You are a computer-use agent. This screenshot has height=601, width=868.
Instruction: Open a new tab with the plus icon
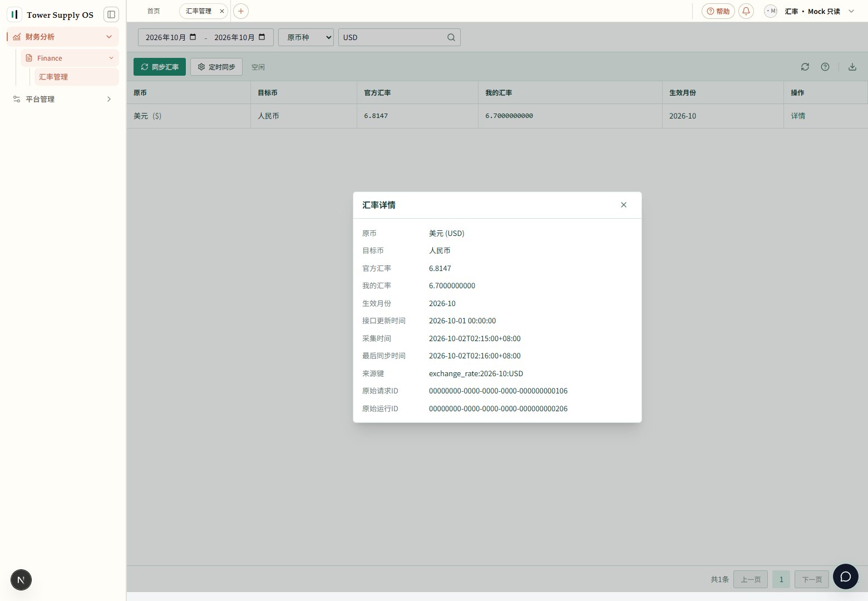pos(241,11)
